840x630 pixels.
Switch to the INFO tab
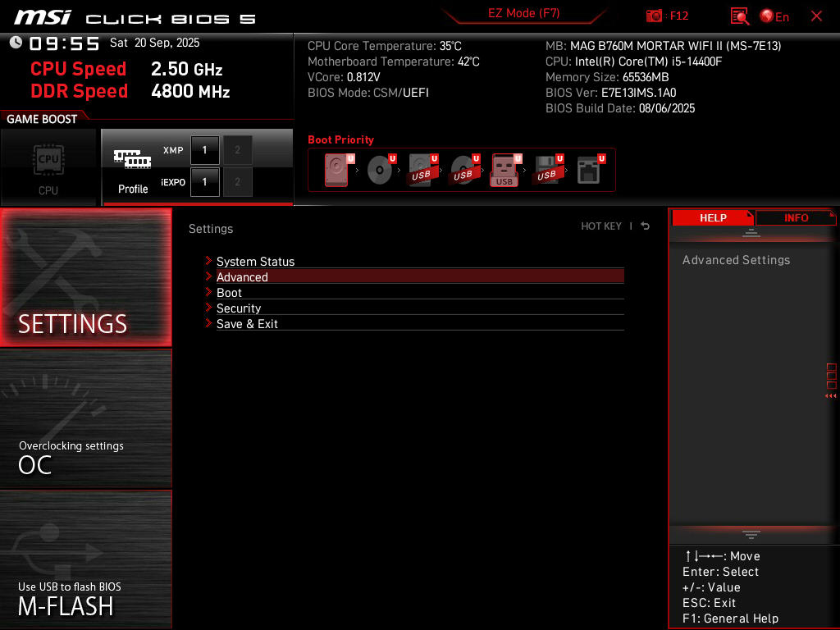[x=796, y=217]
